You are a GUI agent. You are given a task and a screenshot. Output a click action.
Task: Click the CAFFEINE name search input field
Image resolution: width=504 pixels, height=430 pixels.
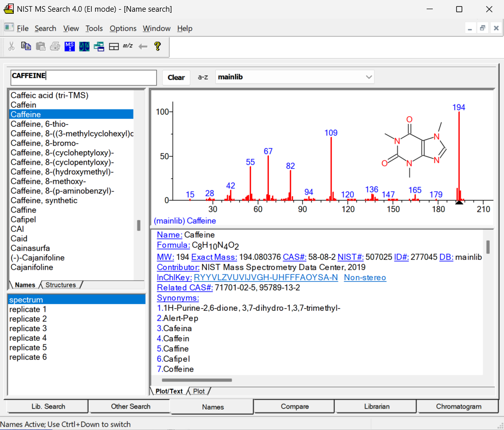coord(83,77)
